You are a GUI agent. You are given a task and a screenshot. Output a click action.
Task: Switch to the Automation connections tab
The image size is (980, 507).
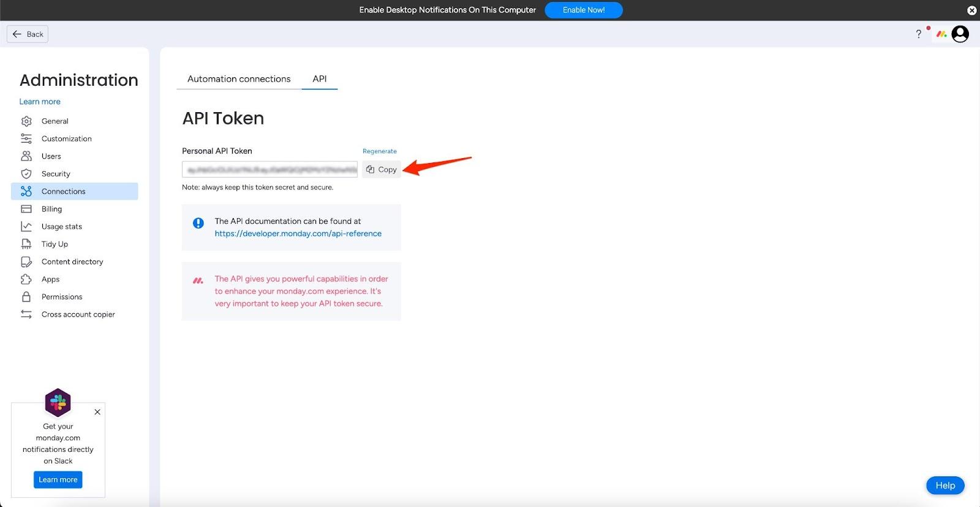click(239, 79)
